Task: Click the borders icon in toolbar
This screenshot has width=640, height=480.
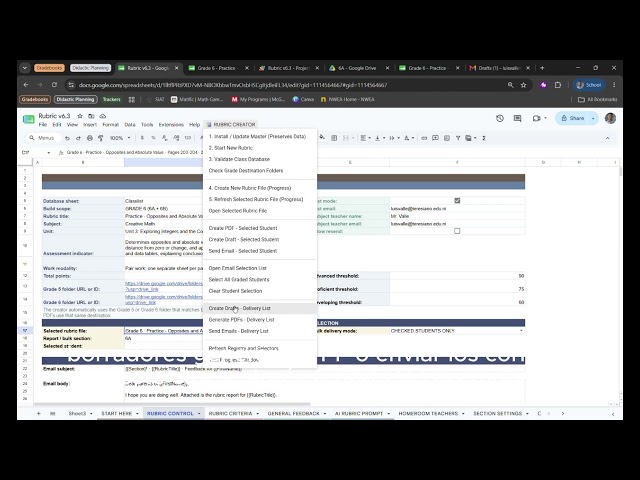Action: point(334,138)
